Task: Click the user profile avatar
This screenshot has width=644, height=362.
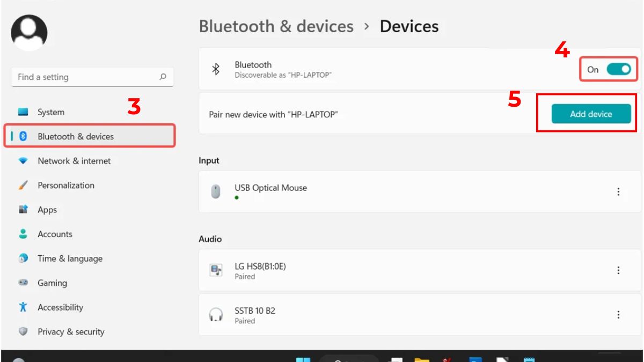Action: [x=28, y=32]
